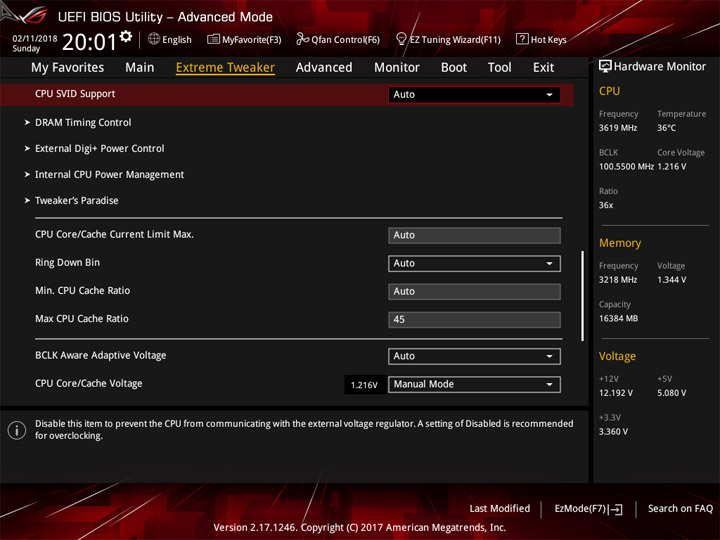This screenshot has height=540, width=720.
Task: Click the memory frequency value 3218 MHz
Action: coord(618,280)
